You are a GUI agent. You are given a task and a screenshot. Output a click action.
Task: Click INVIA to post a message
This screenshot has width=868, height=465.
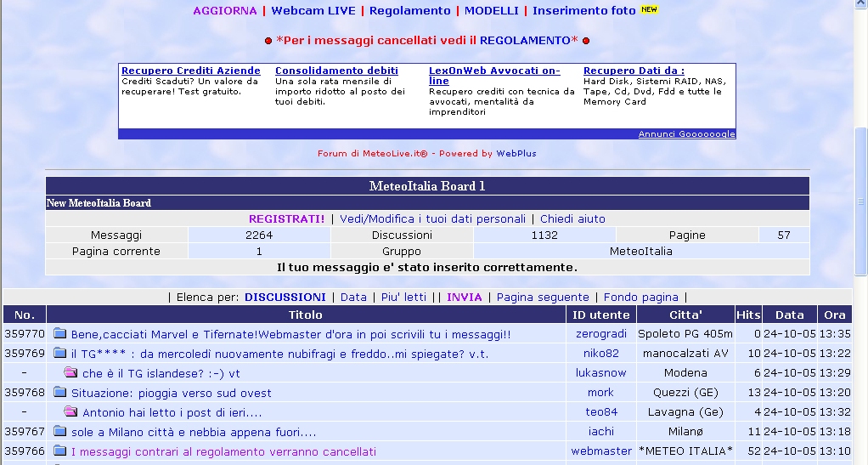point(464,298)
